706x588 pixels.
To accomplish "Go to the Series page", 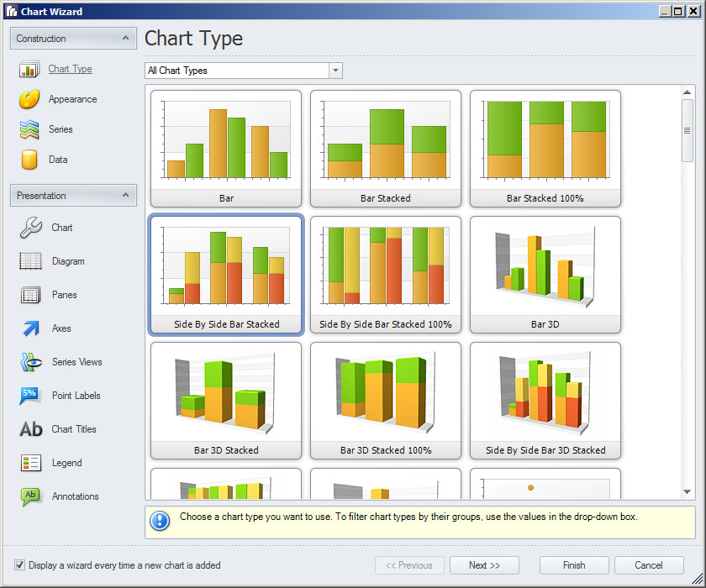I will (x=61, y=129).
